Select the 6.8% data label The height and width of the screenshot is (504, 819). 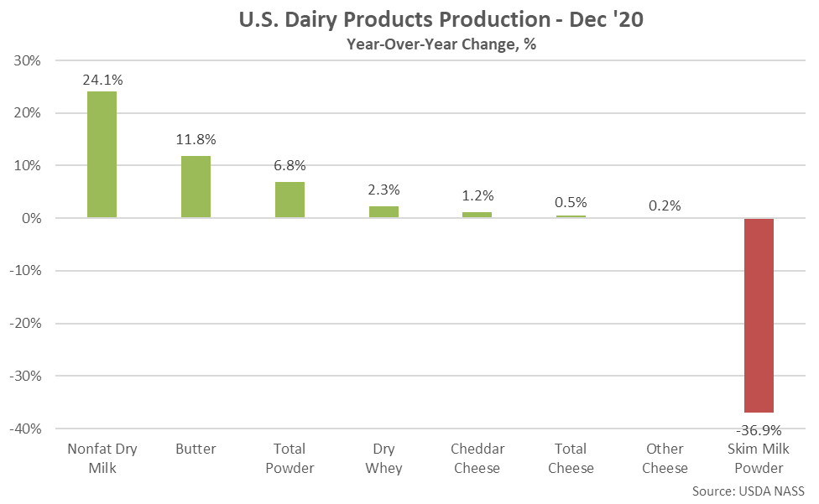tap(290, 165)
